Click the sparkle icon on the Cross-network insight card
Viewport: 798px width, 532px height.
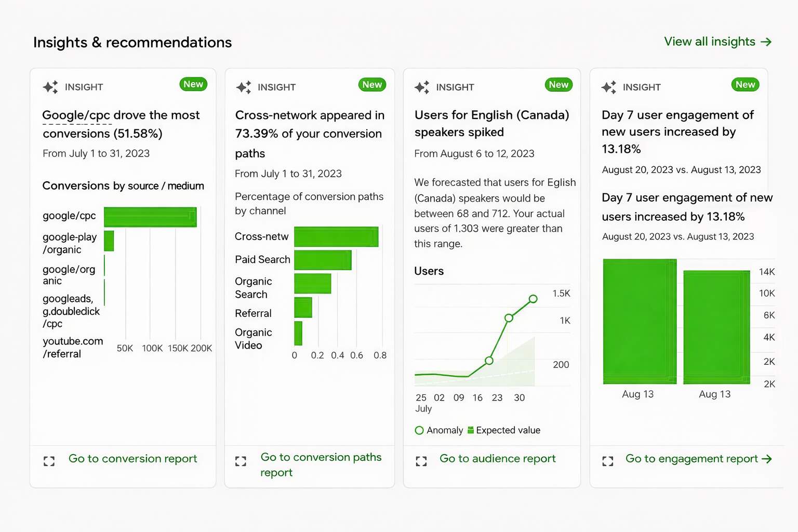243,87
